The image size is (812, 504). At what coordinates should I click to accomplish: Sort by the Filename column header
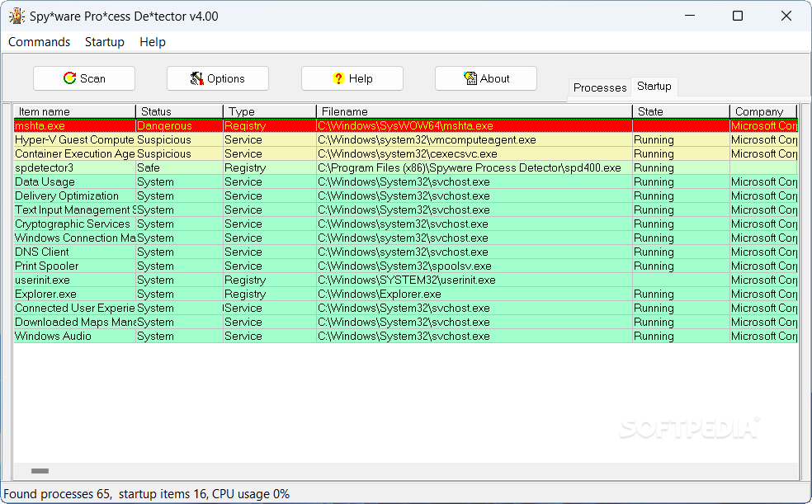474,111
